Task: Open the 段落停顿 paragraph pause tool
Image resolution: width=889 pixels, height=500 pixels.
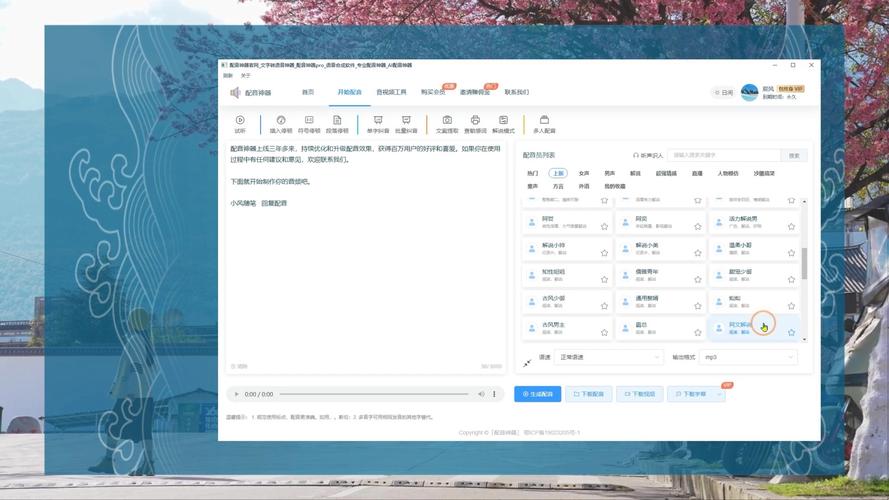Action: (337, 121)
